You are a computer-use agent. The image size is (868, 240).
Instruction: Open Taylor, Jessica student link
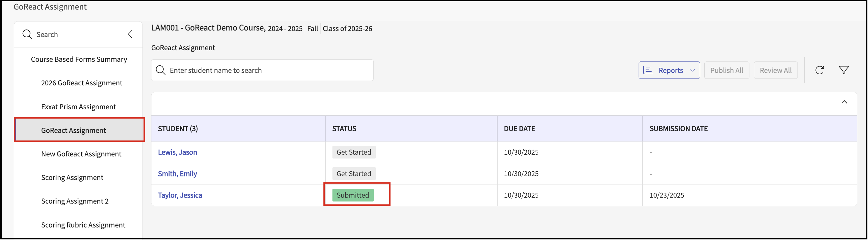pos(180,195)
